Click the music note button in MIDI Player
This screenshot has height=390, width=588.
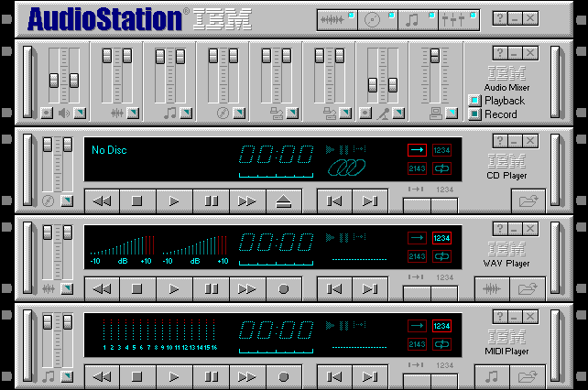492,376
